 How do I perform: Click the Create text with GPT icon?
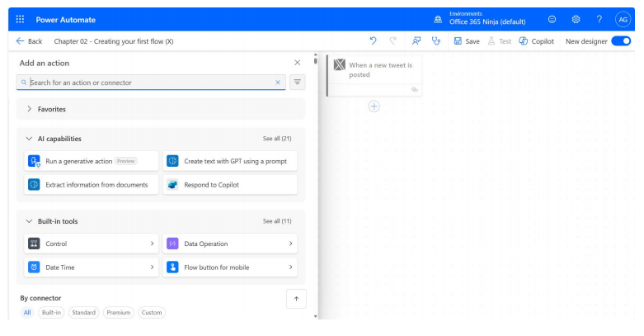click(172, 161)
